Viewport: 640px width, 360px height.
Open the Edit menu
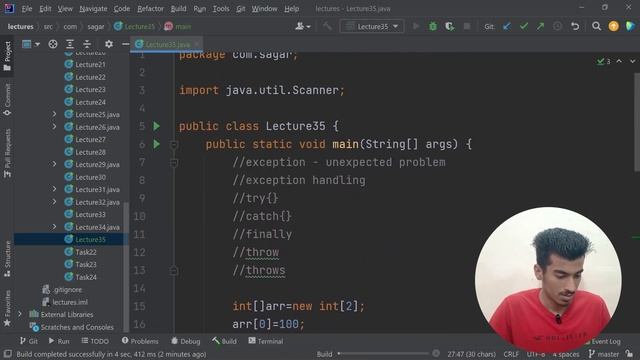(45, 9)
